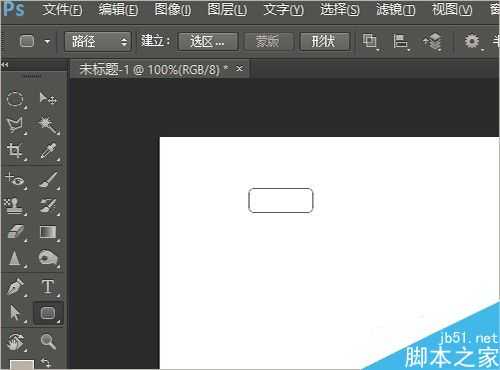Select the Magic Wand tool
This screenshot has height=370, width=500.
[x=48, y=125]
